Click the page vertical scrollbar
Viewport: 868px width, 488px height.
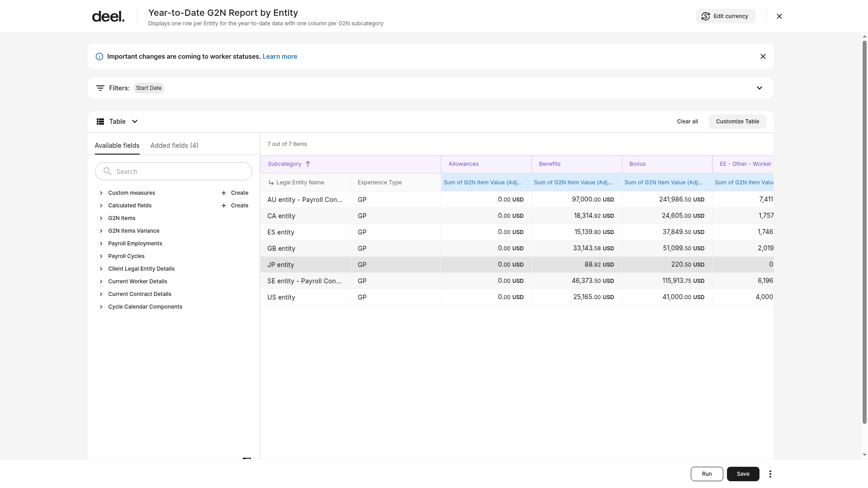(864, 233)
